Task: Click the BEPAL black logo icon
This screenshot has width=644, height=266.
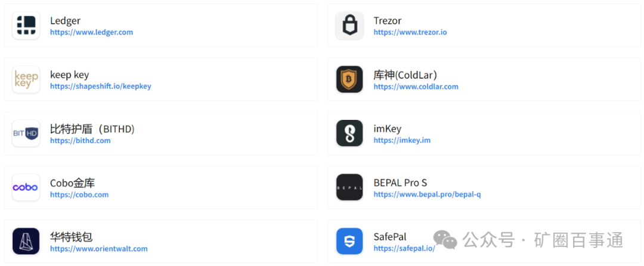Action: coord(349,187)
